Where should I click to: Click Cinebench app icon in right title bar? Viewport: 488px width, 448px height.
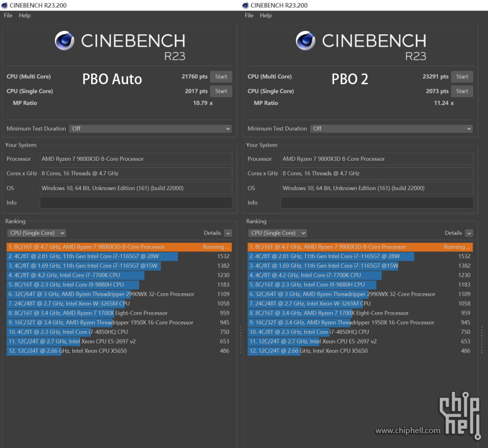click(x=245, y=5)
